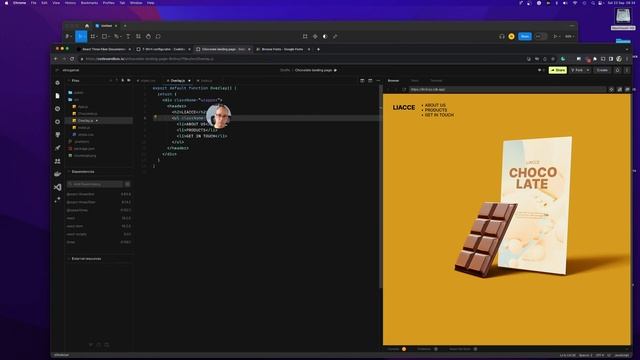The height and width of the screenshot is (360, 640).
Task: Expand the External resources section
Action: coord(69,259)
